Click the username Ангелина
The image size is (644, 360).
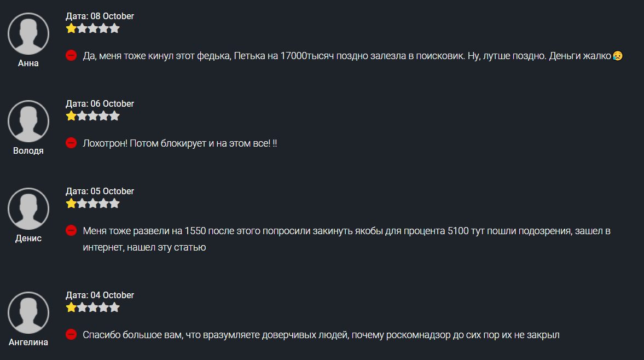pyautogui.click(x=28, y=342)
